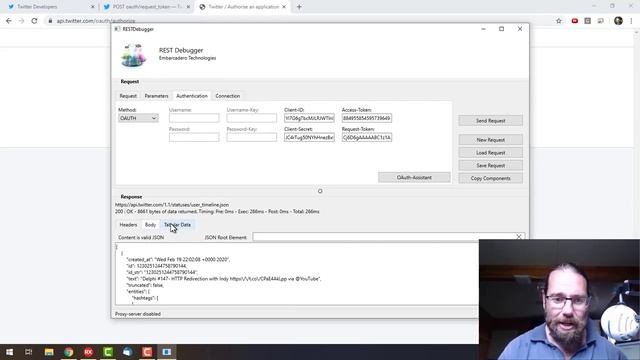This screenshot has width=640, height=360.
Task: Click the grey square extension icon in Chrome
Action: click(x=587, y=21)
